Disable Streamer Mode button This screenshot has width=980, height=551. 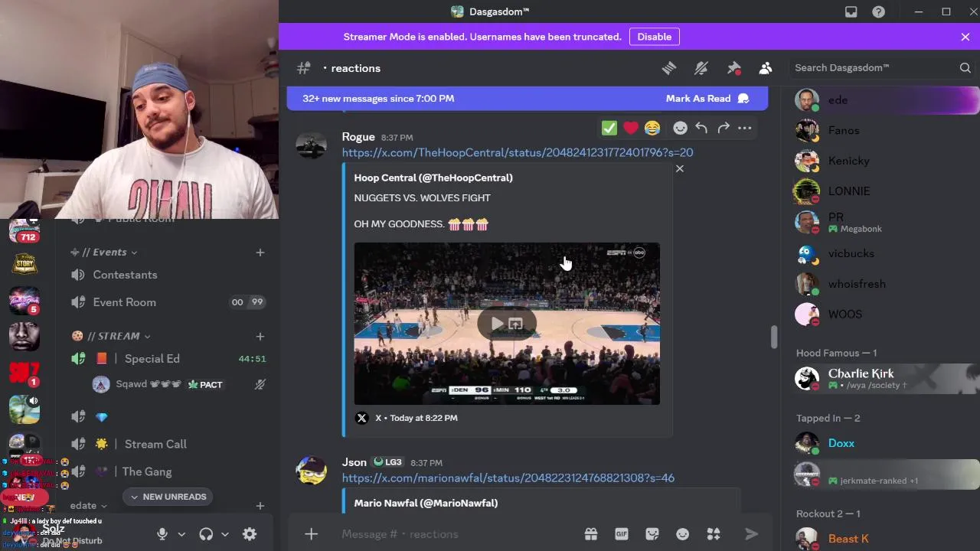[655, 37]
